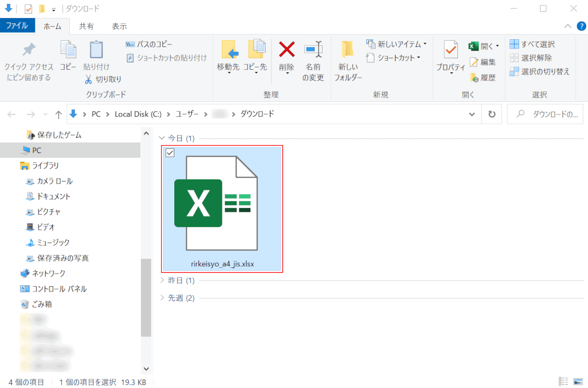Viewport: 588px width, 388px height.
Task: Refresh the folder with the reload icon
Action: pyautogui.click(x=492, y=114)
